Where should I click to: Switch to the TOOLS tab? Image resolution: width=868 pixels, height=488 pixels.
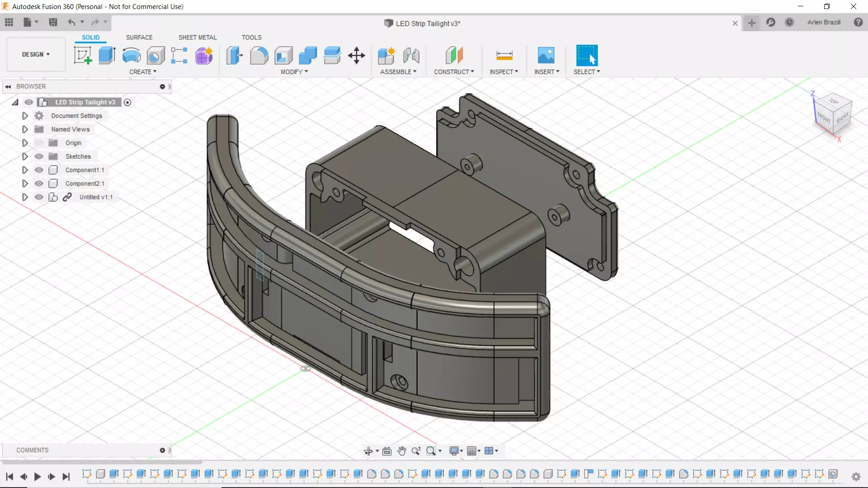pyautogui.click(x=251, y=38)
